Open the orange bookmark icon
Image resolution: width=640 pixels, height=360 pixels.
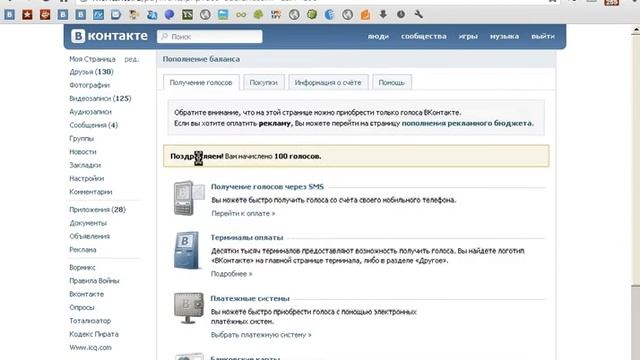(x=365, y=15)
